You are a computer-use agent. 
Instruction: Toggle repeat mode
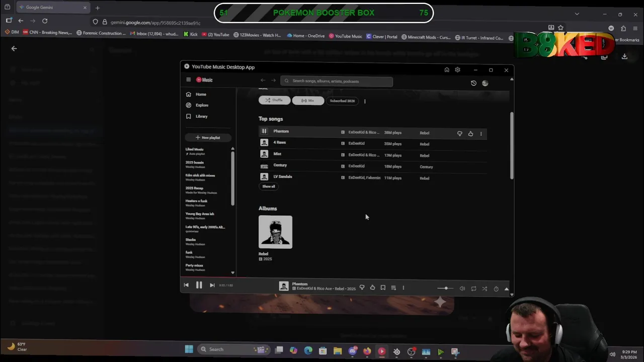pos(473,289)
